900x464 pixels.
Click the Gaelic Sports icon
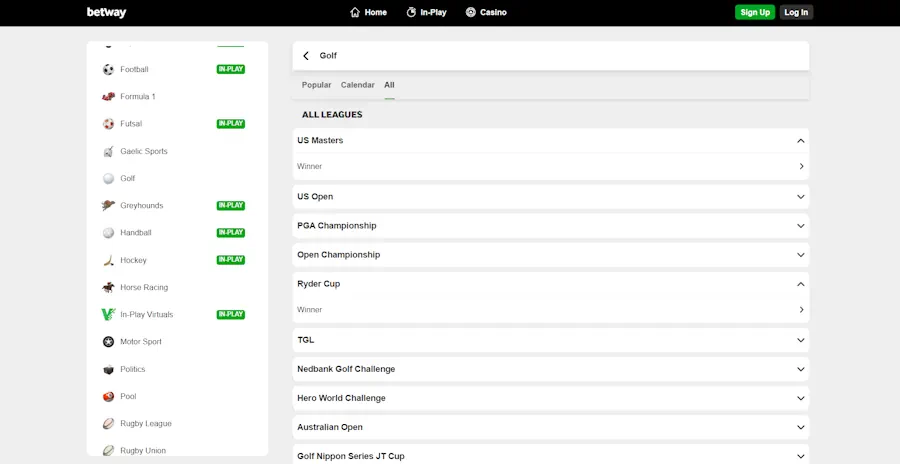108,151
